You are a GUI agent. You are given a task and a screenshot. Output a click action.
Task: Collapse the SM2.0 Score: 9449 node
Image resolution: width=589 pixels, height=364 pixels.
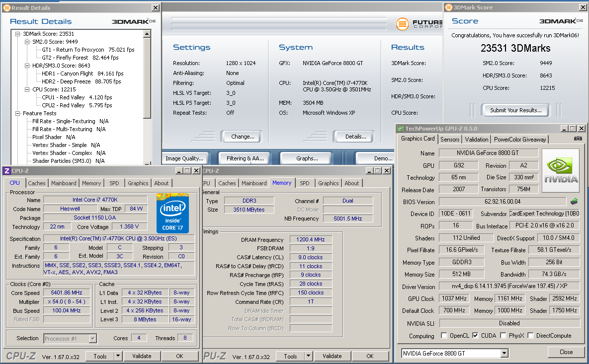coord(27,42)
